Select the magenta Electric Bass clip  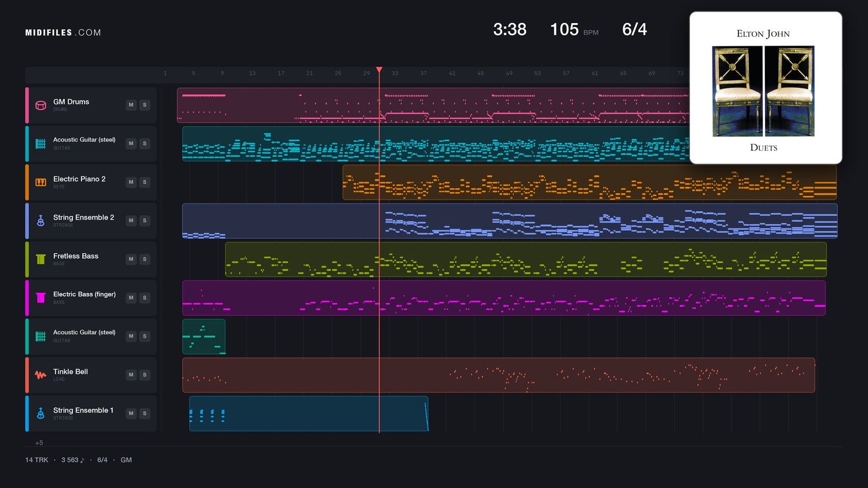click(x=504, y=298)
